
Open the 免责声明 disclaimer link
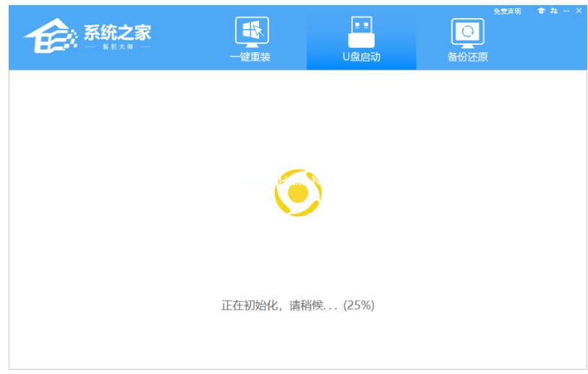pos(507,12)
